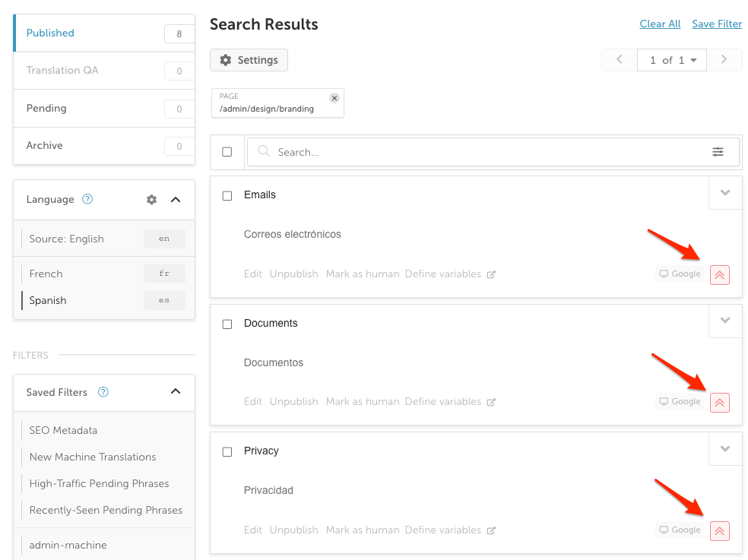This screenshot has height=560, width=748.
Task: Click external link icon beside Emails Define variables
Action: [x=491, y=274]
